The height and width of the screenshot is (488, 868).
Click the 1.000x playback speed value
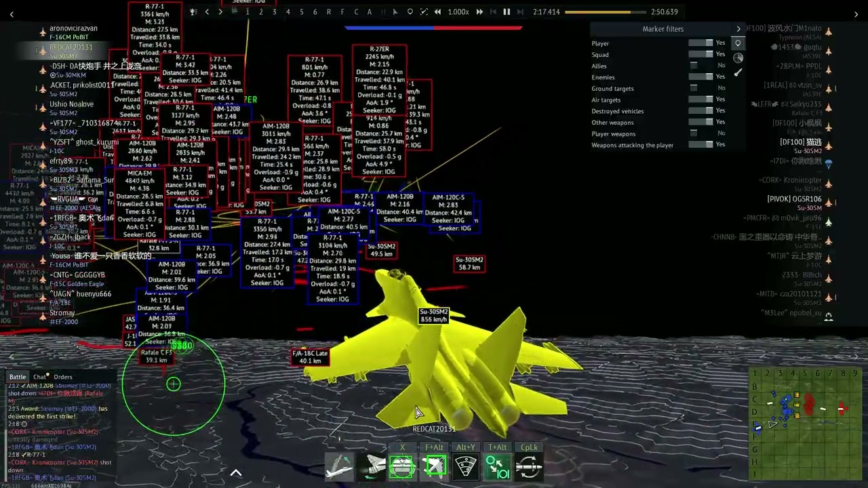[458, 12]
